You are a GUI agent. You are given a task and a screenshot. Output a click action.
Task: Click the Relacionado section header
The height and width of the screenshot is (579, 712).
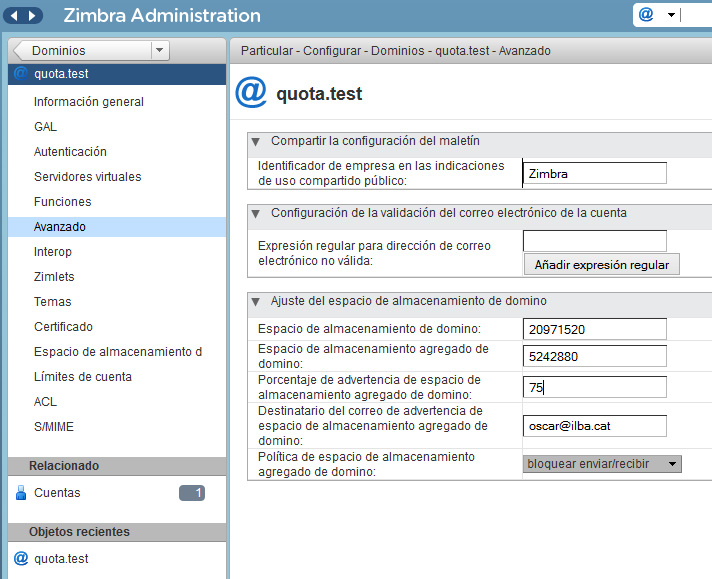(x=117, y=466)
